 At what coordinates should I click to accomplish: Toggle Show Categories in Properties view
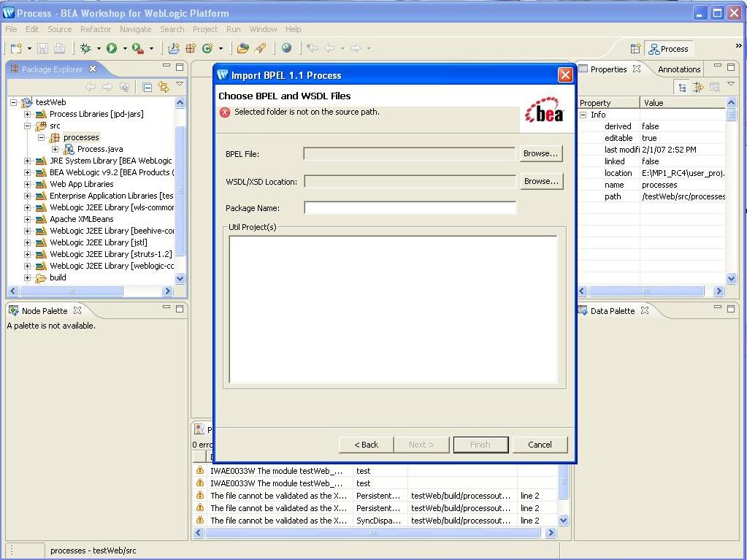pyautogui.click(x=683, y=87)
